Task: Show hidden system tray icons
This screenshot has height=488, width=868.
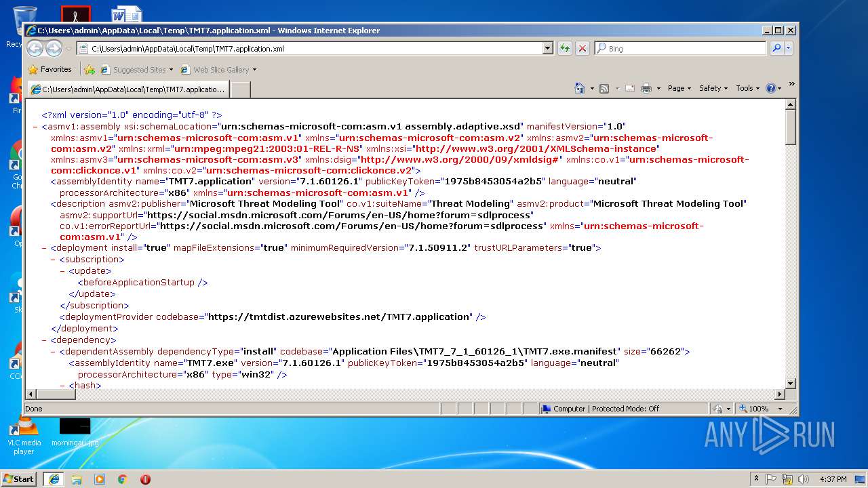Action: point(757,479)
